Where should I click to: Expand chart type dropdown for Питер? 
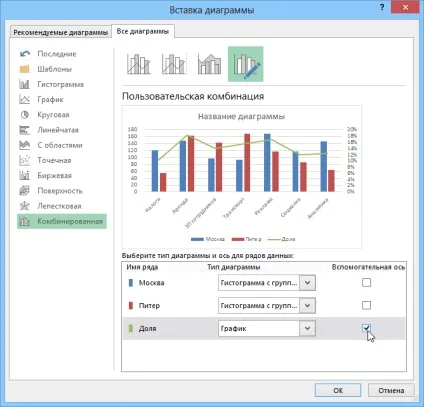tap(307, 305)
